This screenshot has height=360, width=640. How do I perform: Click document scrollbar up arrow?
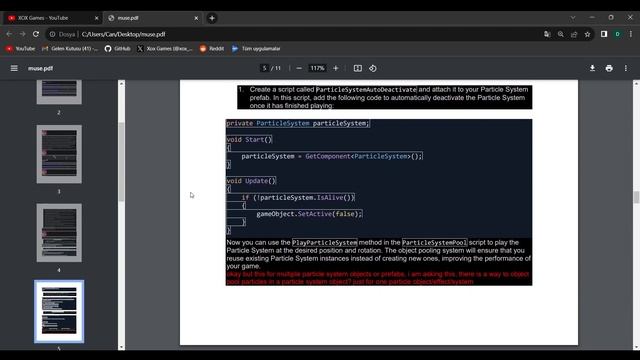click(x=636, y=83)
